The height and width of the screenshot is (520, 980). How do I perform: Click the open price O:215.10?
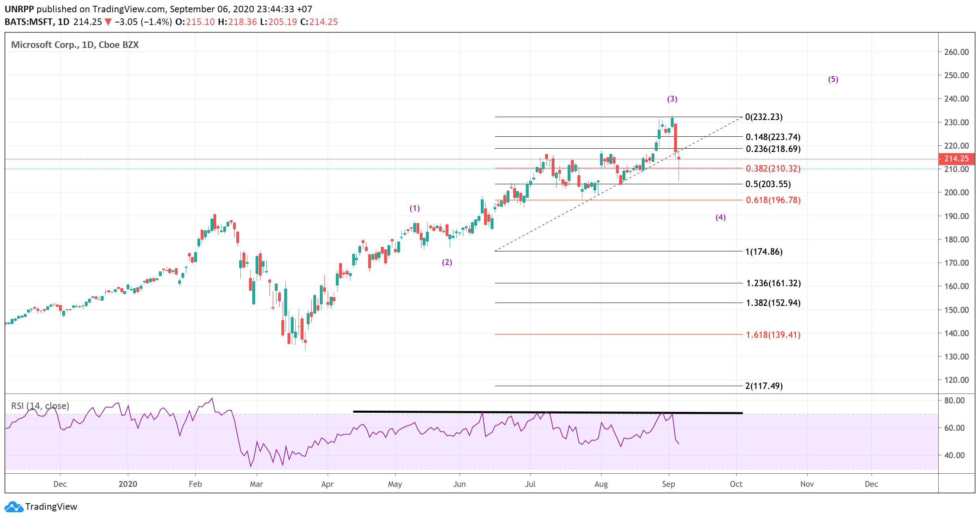[x=195, y=22]
